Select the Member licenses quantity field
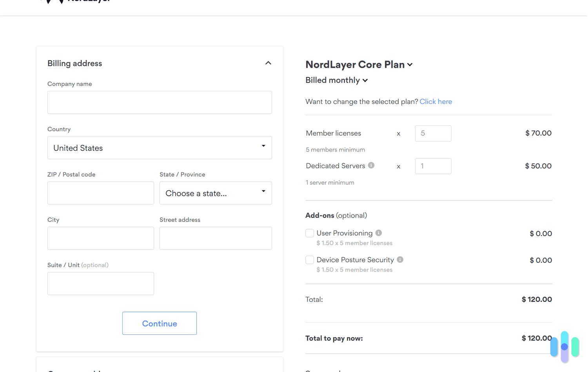The image size is (588, 372). click(433, 133)
